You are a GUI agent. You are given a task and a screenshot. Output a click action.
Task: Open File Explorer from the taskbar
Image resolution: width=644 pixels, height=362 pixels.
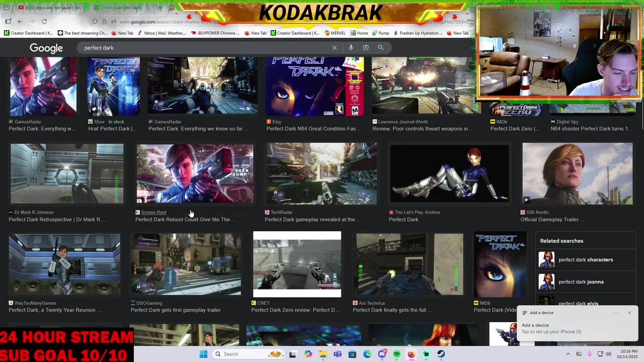(x=323, y=354)
